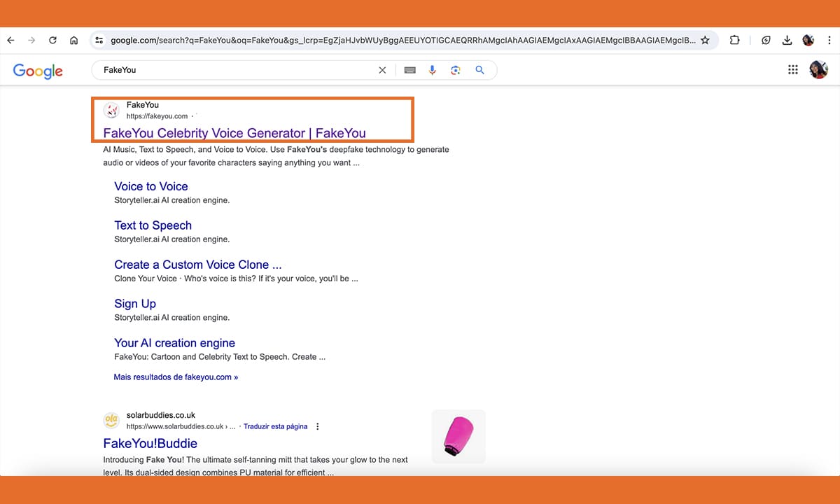Click the FakeYou site favicon
840x504 pixels.
coord(111,111)
